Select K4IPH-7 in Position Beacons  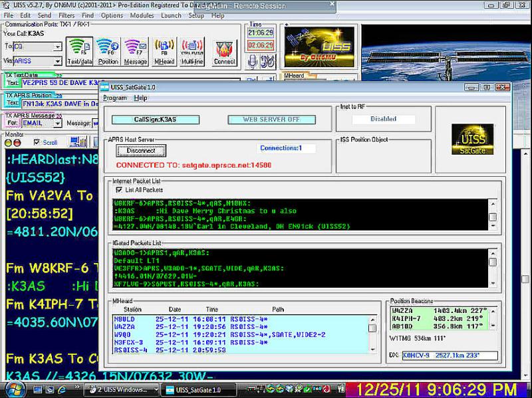click(x=440, y=319)
